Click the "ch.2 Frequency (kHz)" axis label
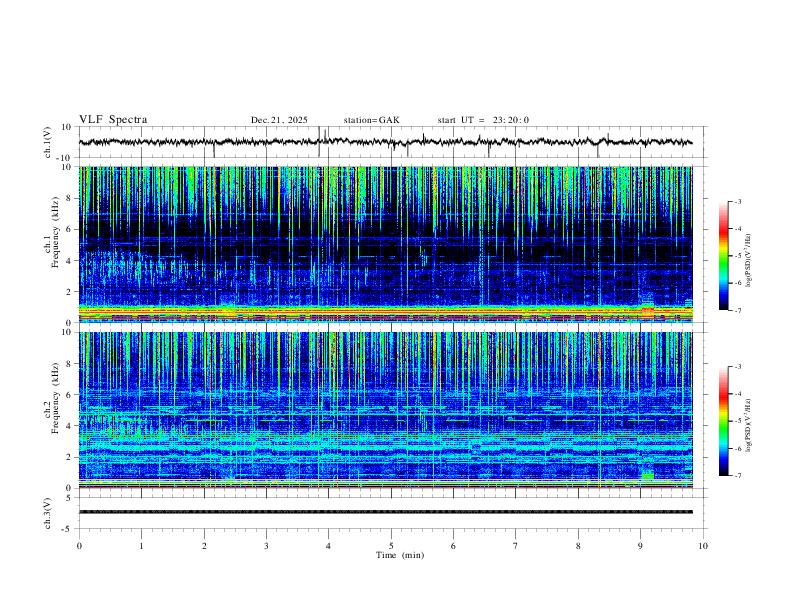 coord(52,397)
